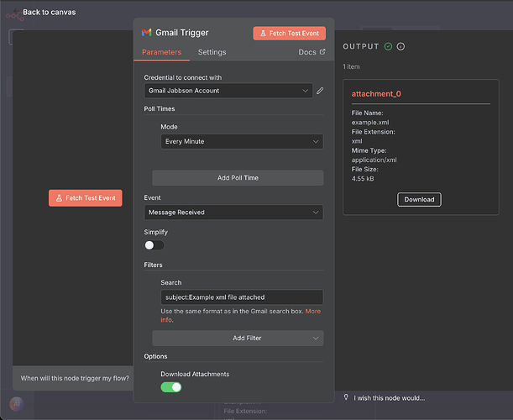Click the user avatar in bottom-left corner
Screen dimensions: 513x420
tap(14, 403)
